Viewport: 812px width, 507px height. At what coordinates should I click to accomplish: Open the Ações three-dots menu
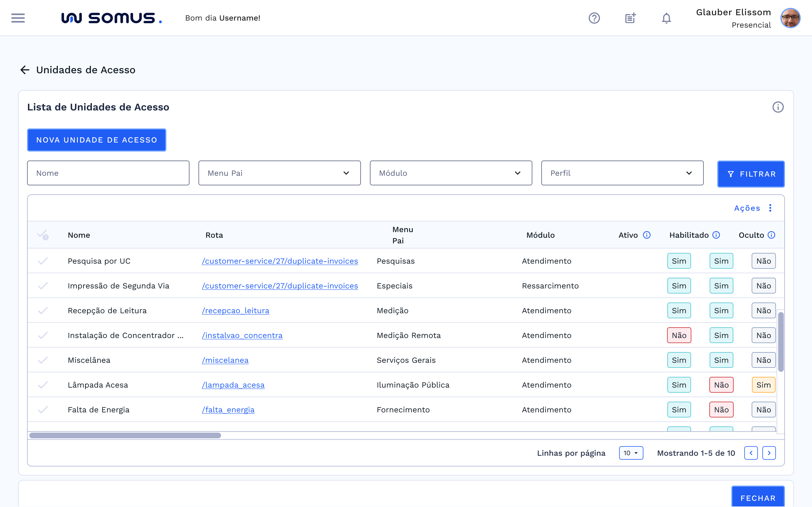pos(770,208)
